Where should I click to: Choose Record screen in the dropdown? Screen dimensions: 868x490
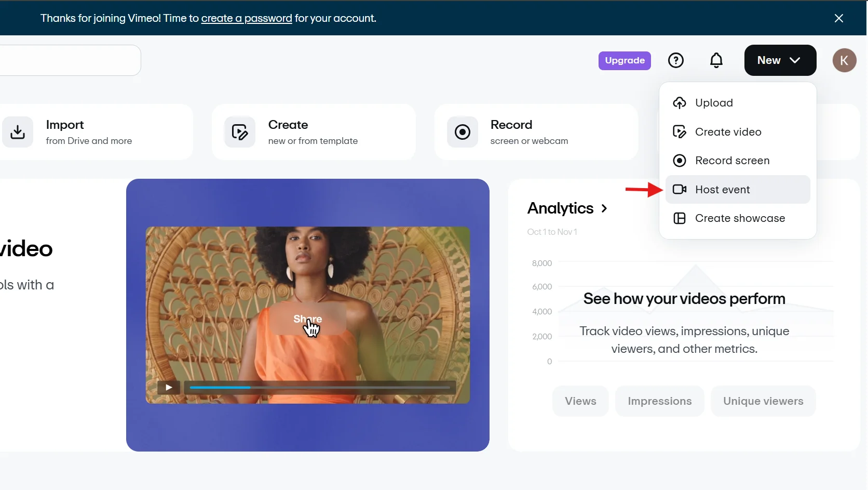coord(732,161)
